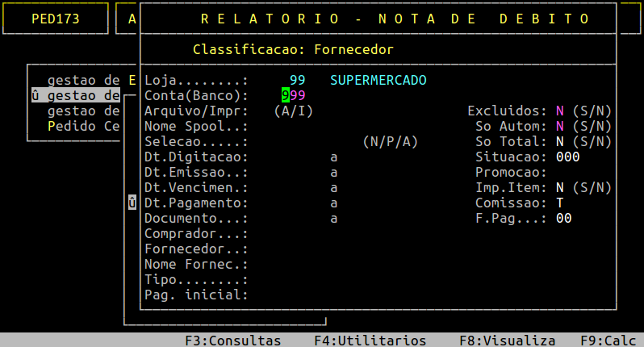The width and height of the screenshot is (644, 347).
Task: Toggle the Excluidos S/N value
Action: (x=559, y=111)
